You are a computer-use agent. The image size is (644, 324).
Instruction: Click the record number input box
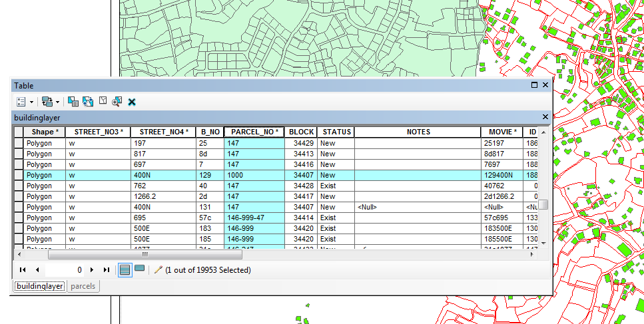pos(64,270)
